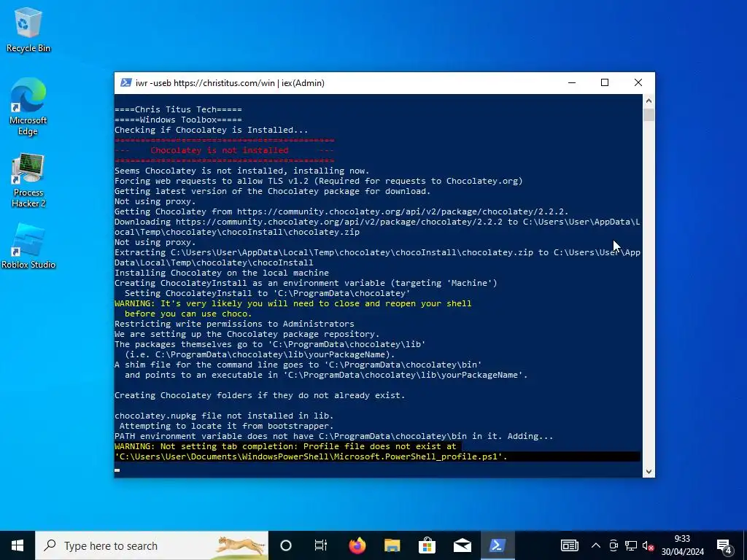Click the highlighted 'WARNING: Not setting tab completion' line

(286, 447)
